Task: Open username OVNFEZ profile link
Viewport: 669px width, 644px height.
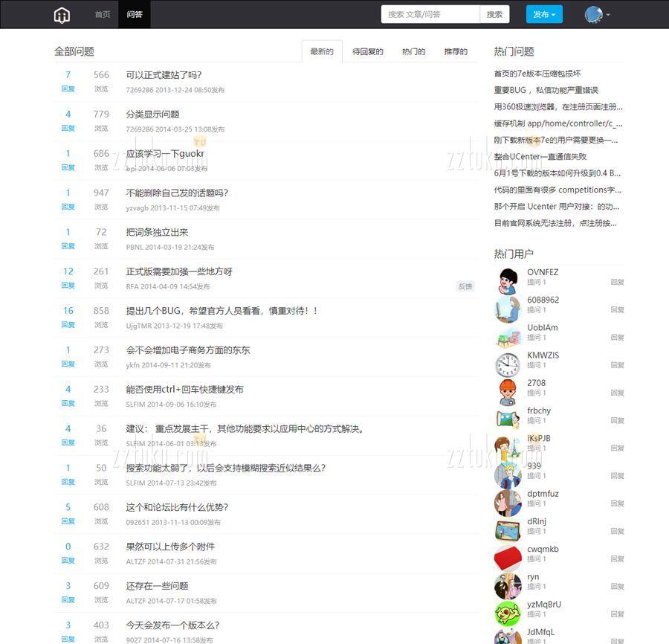Action: click(x=543, y=272)
